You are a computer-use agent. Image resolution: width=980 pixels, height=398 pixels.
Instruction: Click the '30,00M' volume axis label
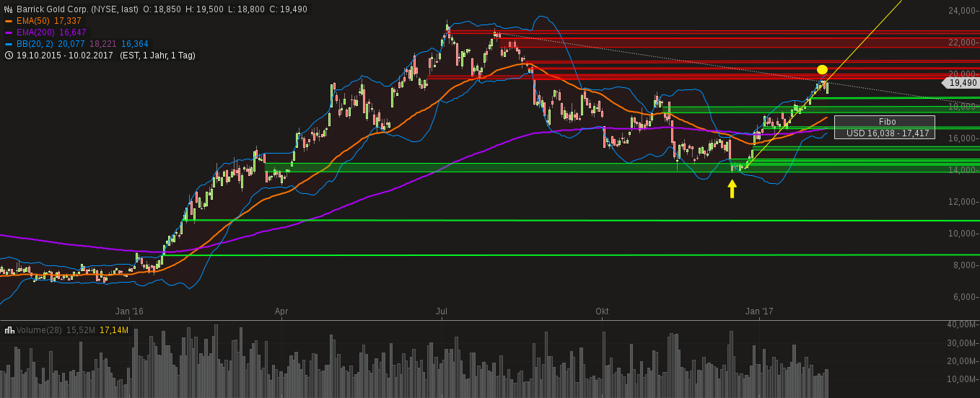tap(962, 342)
